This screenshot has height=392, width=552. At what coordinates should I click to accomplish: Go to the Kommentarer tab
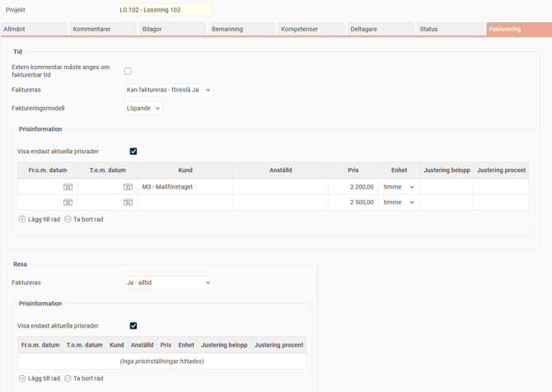(x=102, y=29)
